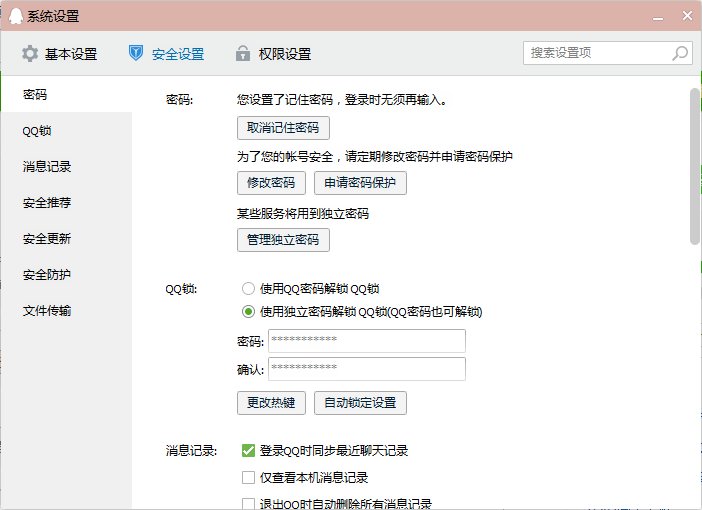Select 文件传输 in the sidebar
This screenshot has width=702, height=510.
[x=66, y=310]
